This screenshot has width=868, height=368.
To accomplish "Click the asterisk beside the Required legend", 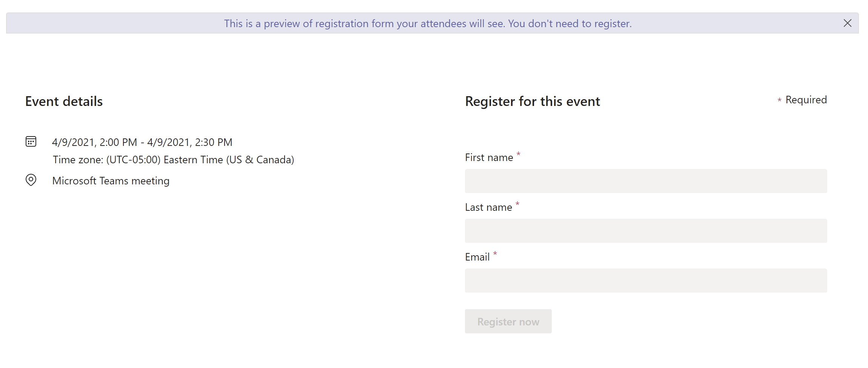I will (x=779, y=100).
